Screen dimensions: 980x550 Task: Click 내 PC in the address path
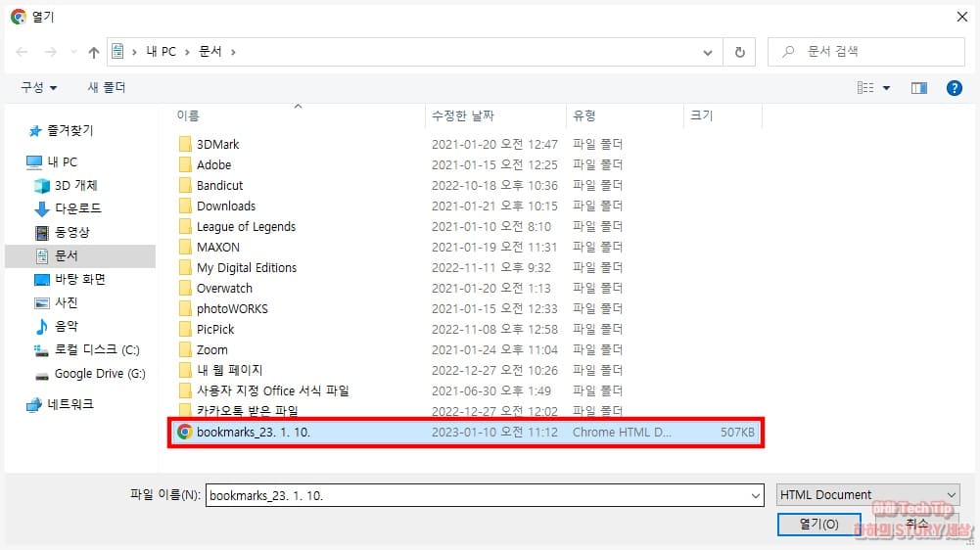click(x=161, y=52)
